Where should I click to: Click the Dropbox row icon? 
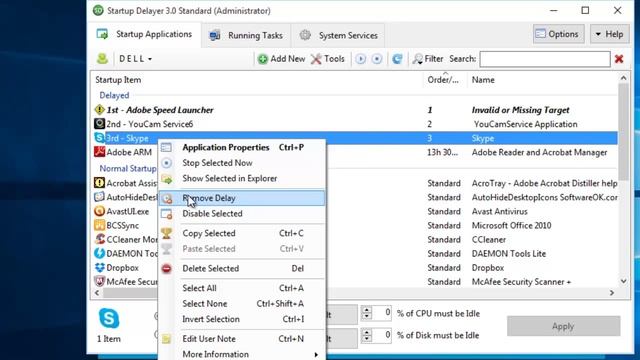[x=99, y=268]
